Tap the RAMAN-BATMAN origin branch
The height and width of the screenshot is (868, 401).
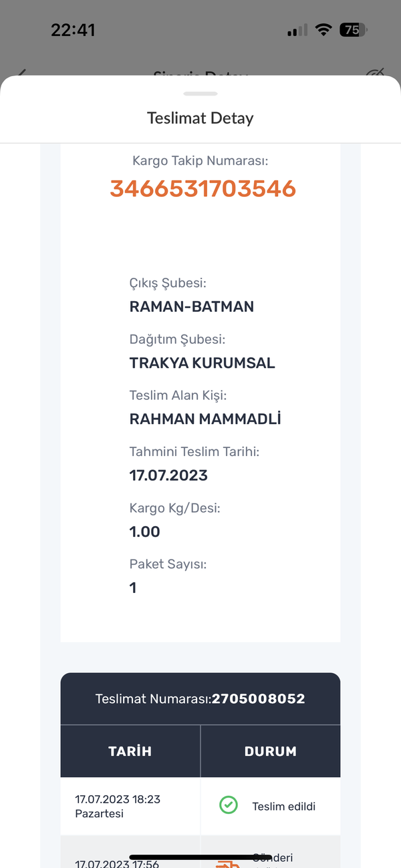(x=192, y=307)
